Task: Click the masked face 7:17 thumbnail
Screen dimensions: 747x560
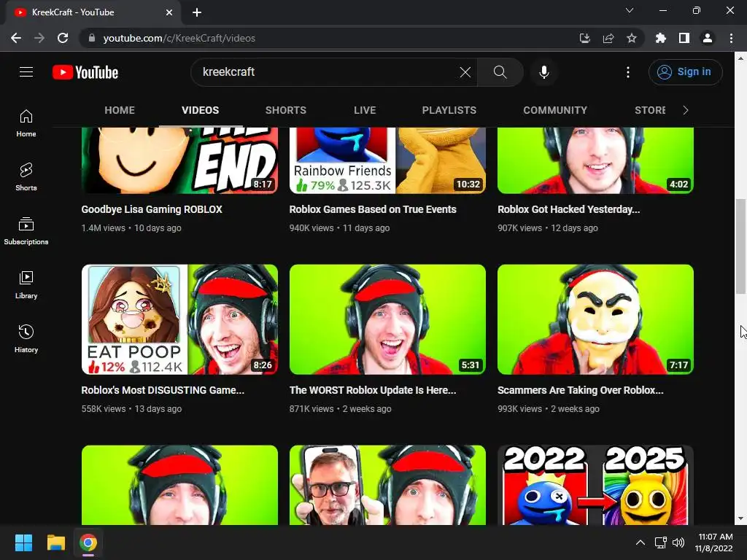Action: (x=595, y=319)
